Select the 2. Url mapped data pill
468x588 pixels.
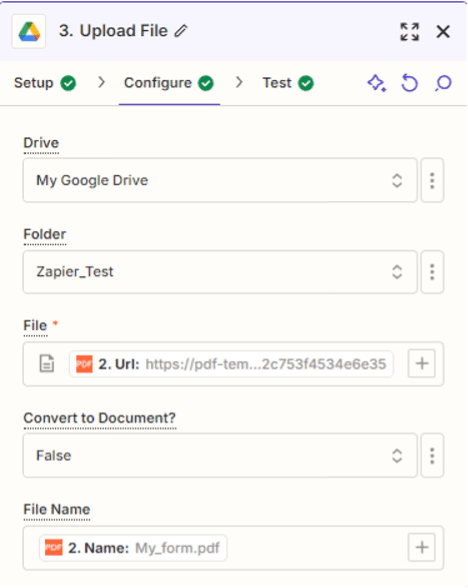point(231,364)
